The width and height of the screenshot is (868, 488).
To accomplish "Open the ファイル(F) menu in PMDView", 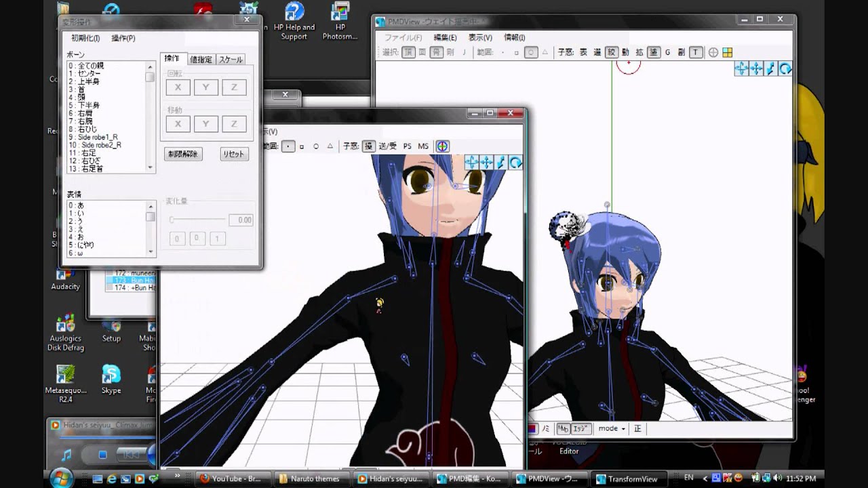I will [403, 38].
